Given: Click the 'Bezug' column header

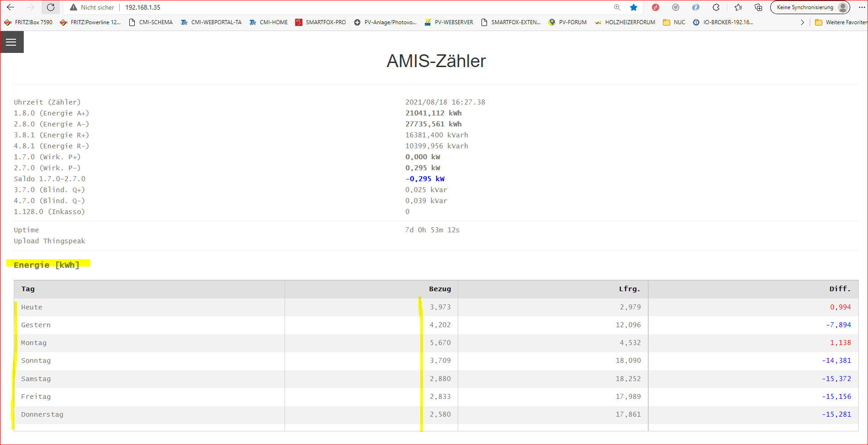Looking at the screenshot, I should [x=440, y=289].
